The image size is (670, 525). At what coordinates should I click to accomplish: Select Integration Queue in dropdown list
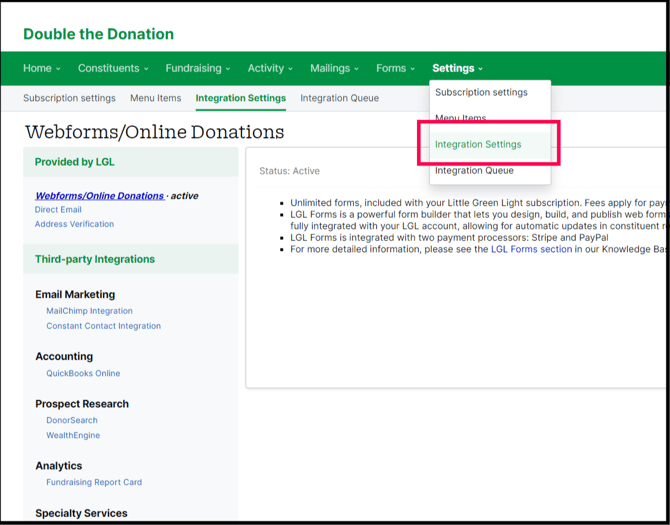(x=474, y=171)
